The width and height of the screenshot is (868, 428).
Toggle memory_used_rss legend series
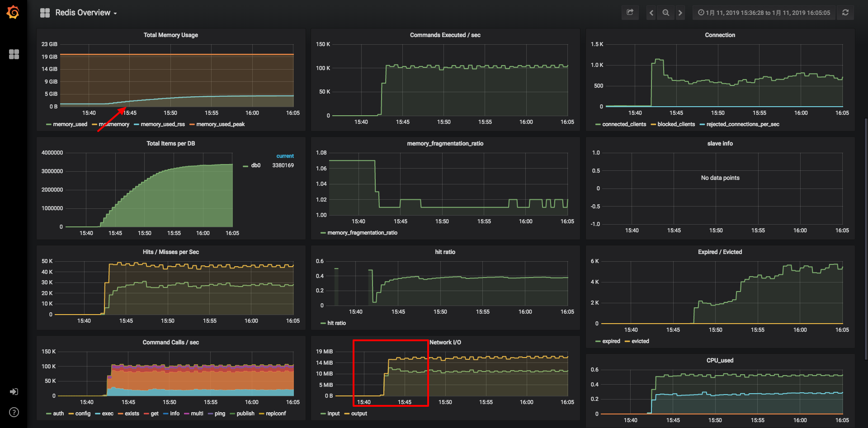point(163,124)
